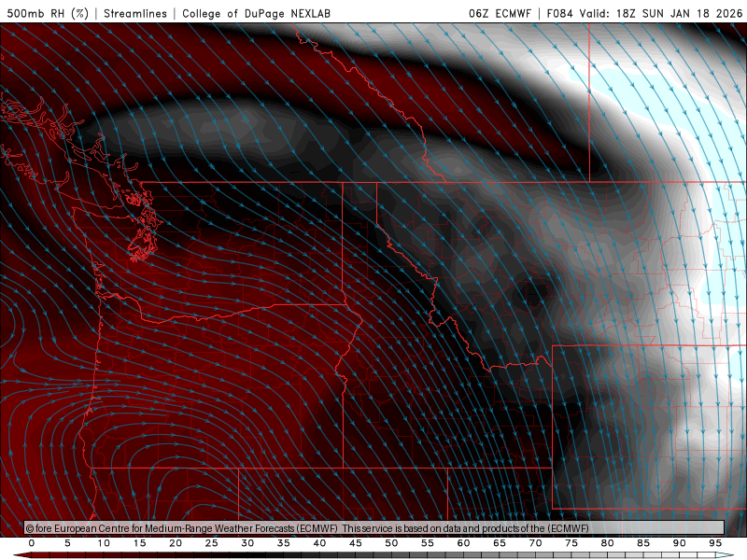The height and width of the screenshot is (560, 747).
Task: Click the "45" label on the RH scale
Action: click(356, 543)
